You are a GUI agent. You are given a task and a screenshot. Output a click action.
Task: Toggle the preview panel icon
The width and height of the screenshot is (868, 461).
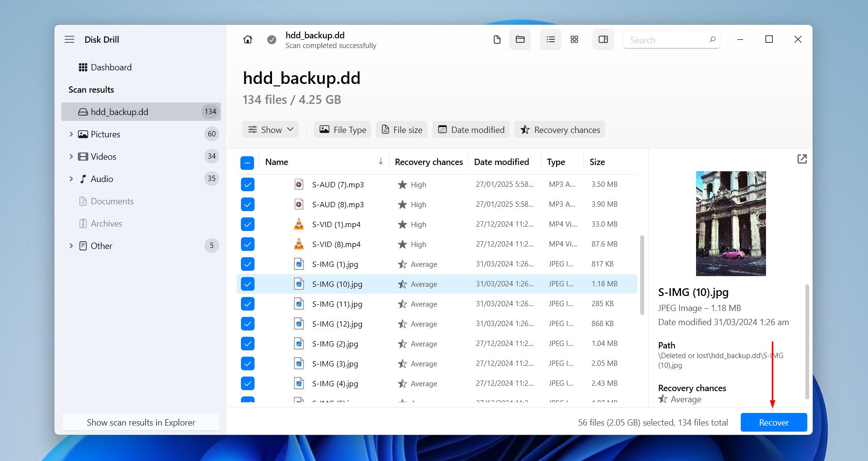pyautogui.click(x=603, y=39)
